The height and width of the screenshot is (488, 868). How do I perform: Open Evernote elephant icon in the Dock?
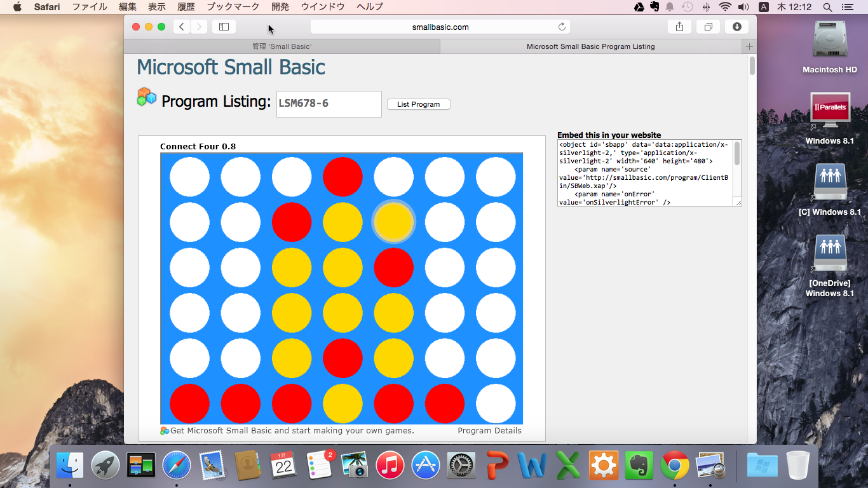(639, 466)
